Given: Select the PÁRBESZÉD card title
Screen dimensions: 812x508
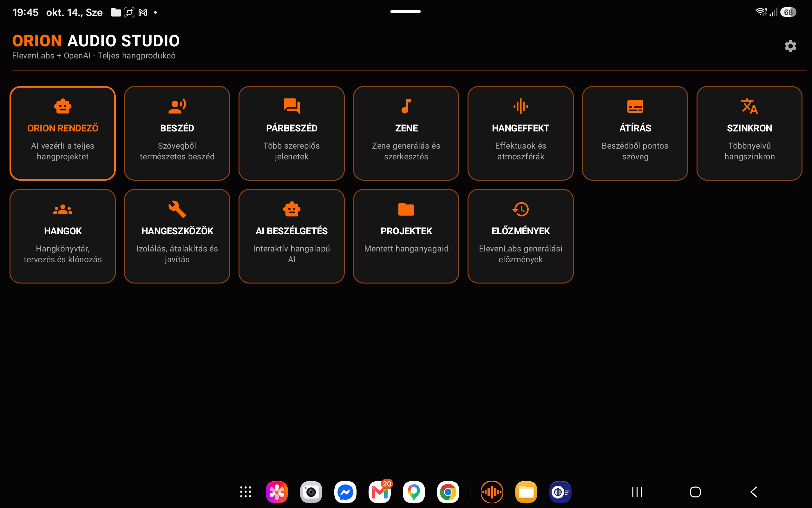Looking at the screenshot, I should (291, 128).
